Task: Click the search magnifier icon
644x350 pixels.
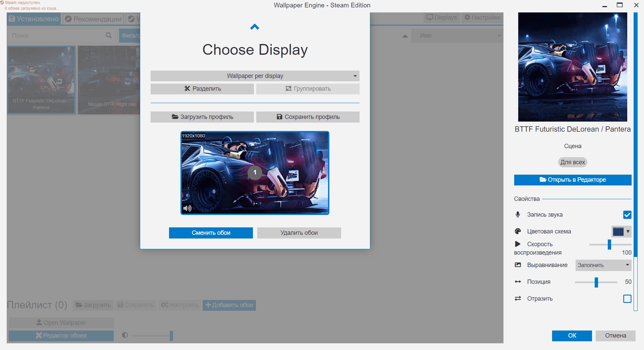Action: (109, 35)
